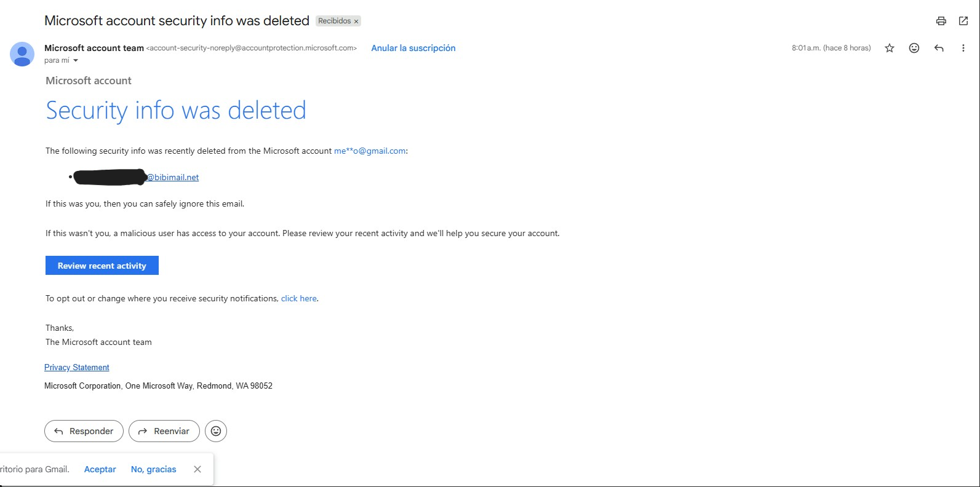This screenshot has width=980, height=487.
Task: Print the email using the printer icon
Action: pos(941,21)
